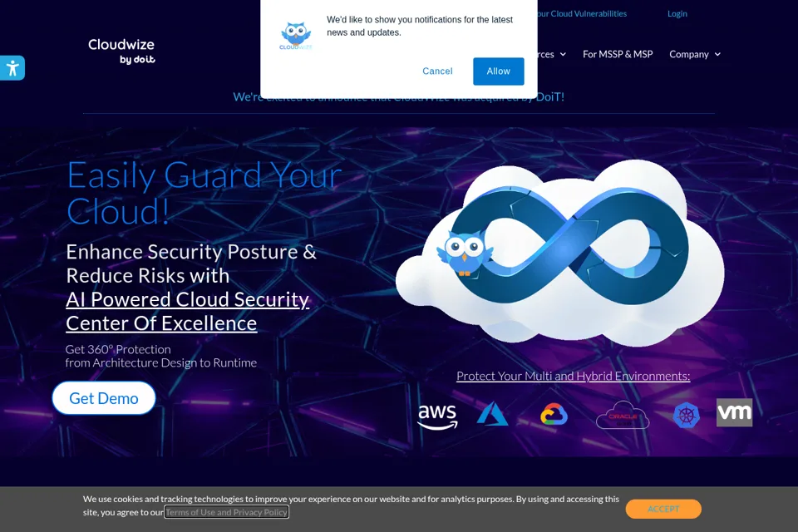
Task: Cancel the notification request
Action: click(437, 71)
